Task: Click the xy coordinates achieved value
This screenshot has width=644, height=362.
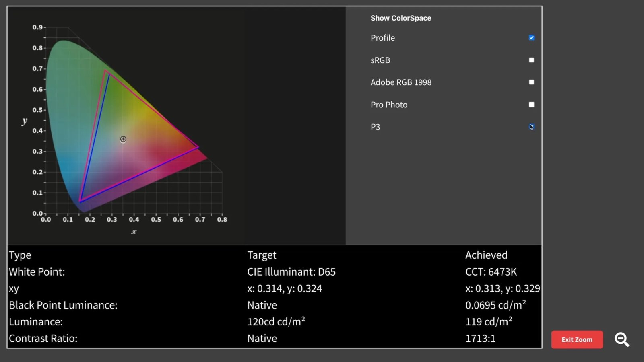Action: click(x=502, y=288)
